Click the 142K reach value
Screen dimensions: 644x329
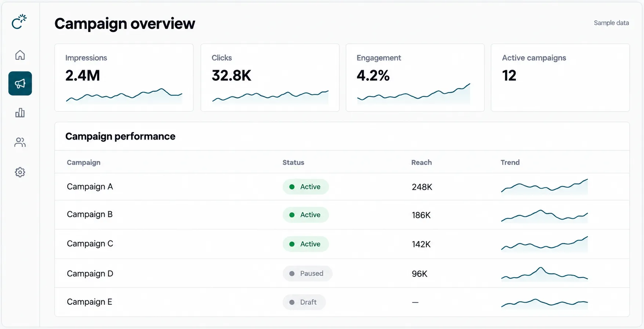point(421,244)
